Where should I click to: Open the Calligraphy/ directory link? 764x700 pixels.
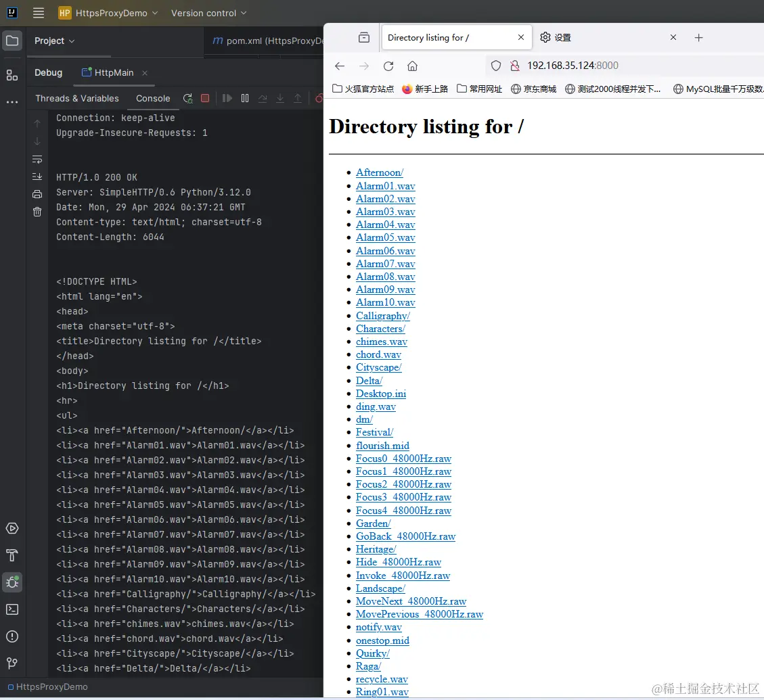383,316
